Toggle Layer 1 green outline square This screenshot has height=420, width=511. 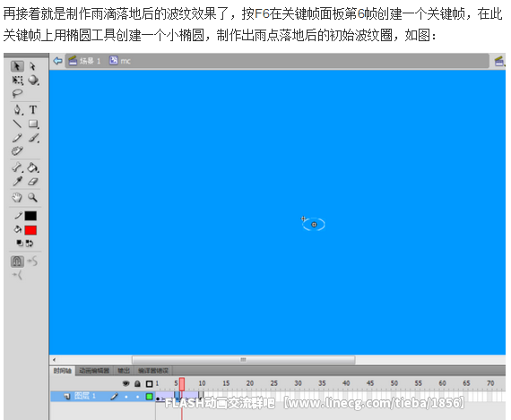[149, 396]
